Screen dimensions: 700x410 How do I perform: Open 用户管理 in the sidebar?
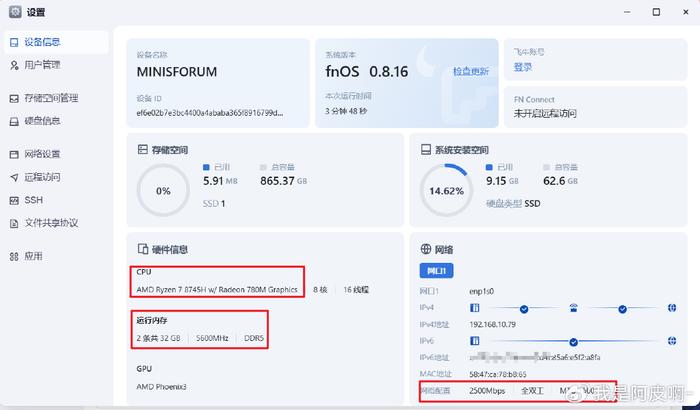tap(56, 65)
